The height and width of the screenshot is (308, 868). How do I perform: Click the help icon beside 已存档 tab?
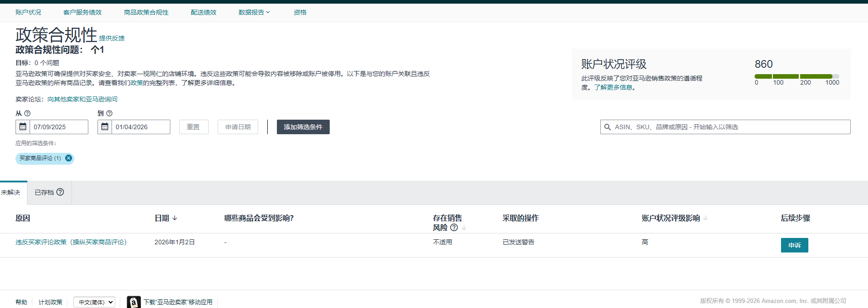coord(60,192)
